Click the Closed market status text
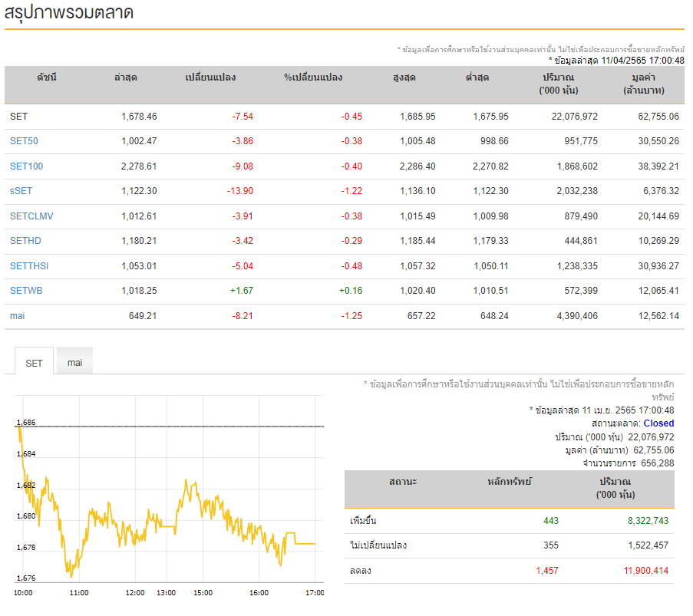 coord(658,423)
